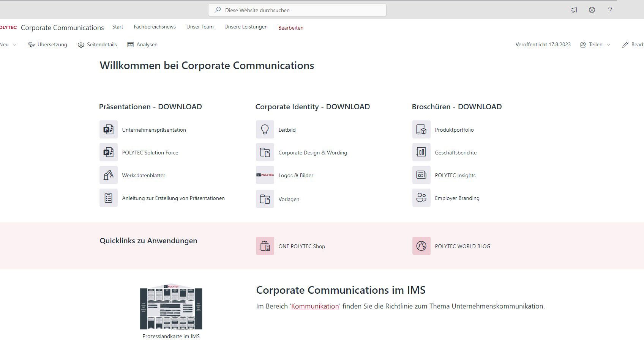The height and width of the screenshot is (362, 644).
Task: Click the Leitbild lightbulb icon
Action: click(265, 130)
